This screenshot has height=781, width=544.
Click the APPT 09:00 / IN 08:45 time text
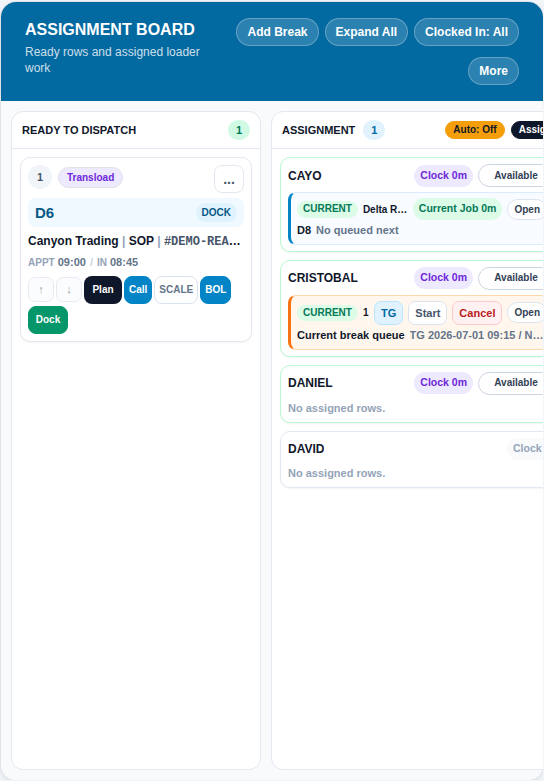(x=83, y=262)
